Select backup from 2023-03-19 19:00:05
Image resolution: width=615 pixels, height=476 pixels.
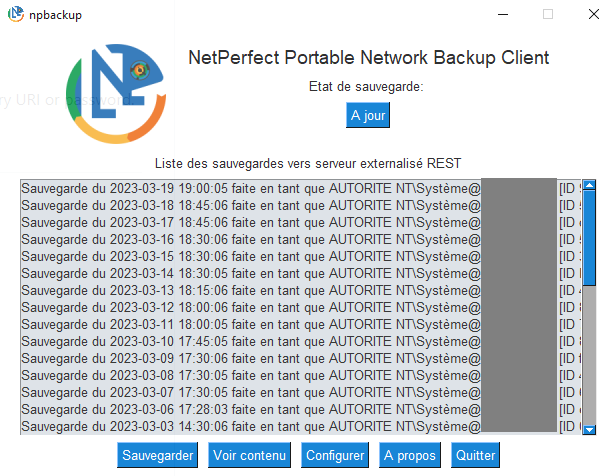pyautogui.click(x=300, y=189)
